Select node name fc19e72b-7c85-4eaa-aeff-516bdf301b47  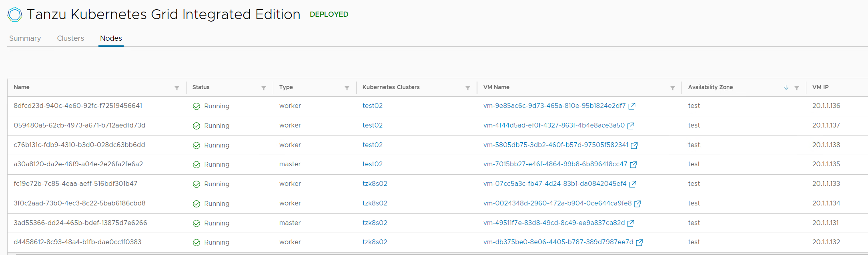click(76, 183)
